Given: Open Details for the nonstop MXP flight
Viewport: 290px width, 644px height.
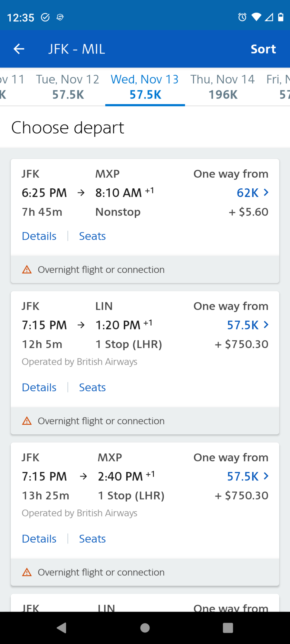Looking at the screenshot, I should (x=39, y=236).
